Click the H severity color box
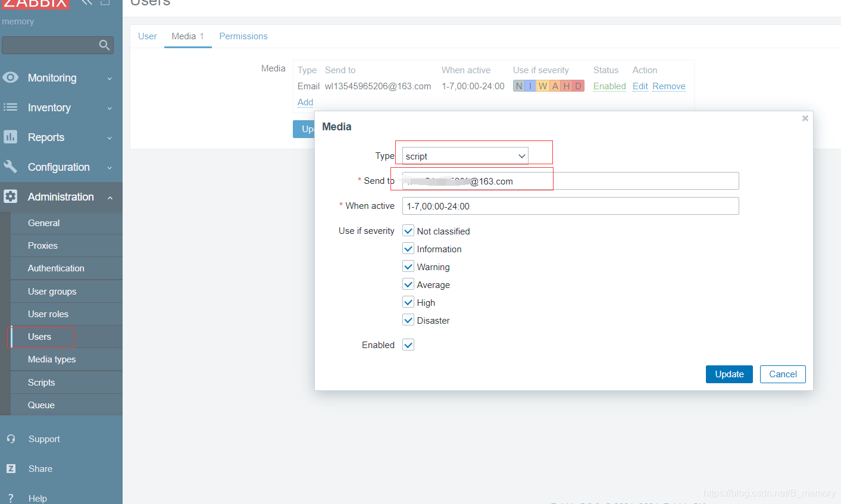 [x=567, y=86]
